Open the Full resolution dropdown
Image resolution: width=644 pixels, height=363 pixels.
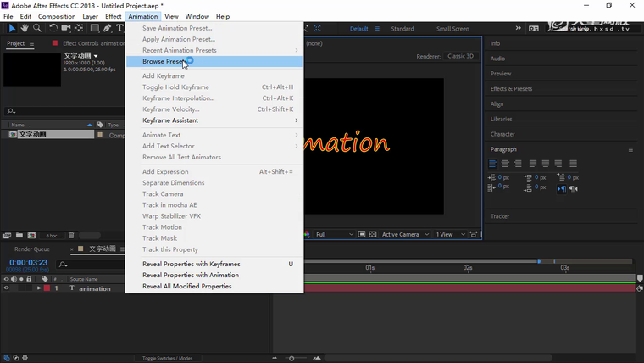(329, 234)
